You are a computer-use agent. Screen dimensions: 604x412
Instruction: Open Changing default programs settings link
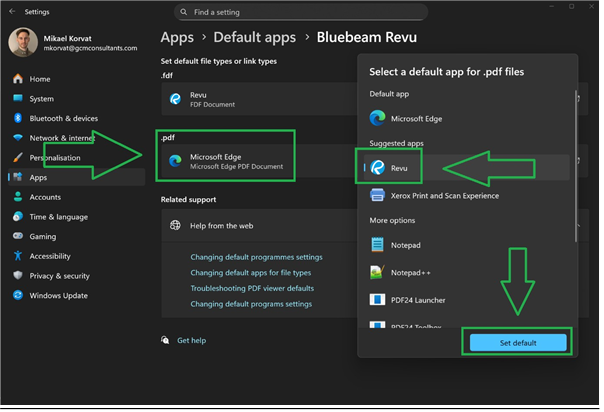click(x=251, y=304)
